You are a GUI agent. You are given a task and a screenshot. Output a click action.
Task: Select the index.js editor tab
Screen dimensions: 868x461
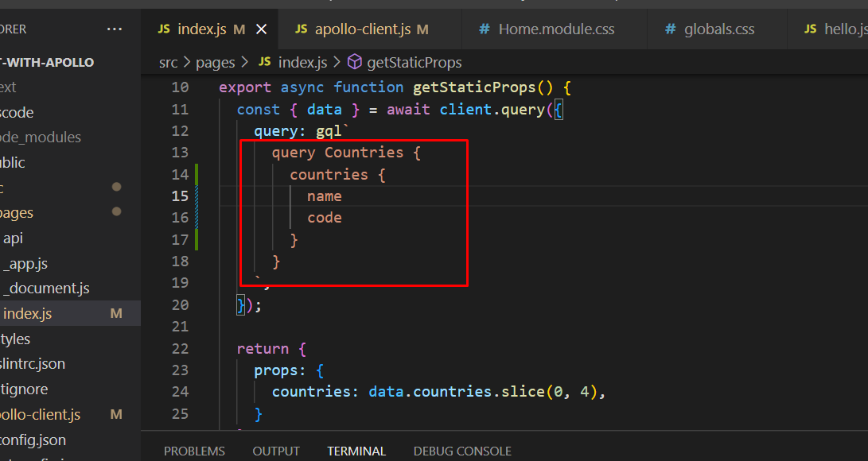point(210,29)
